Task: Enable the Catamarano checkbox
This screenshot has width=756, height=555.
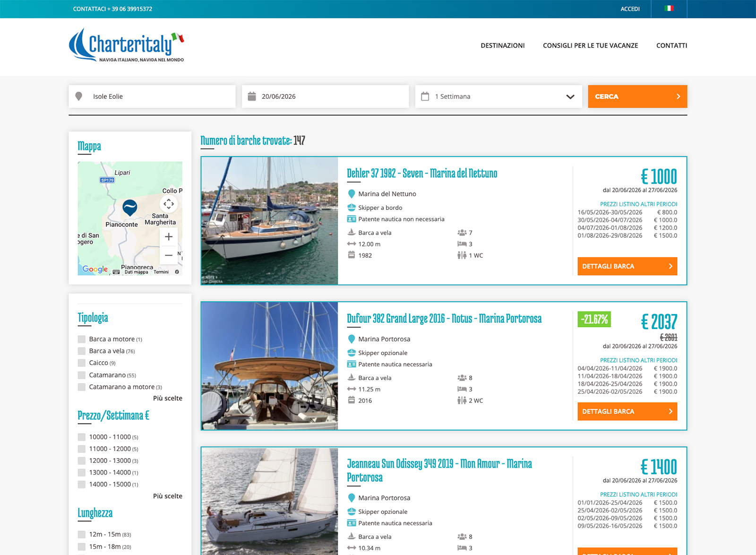Action: click(x=82, y=375)
